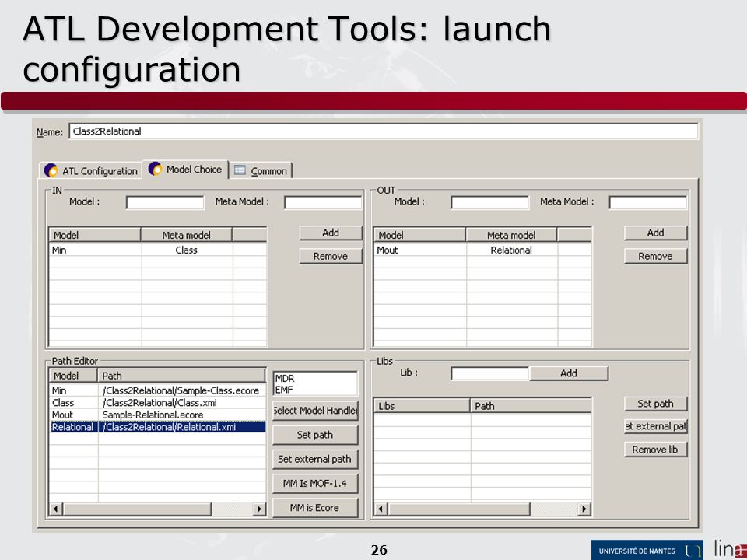Select the /Class2Relational/Class.xmi path row
This screenshot has width=747, height=560.
pyautogui.click(x=158, y=403)
